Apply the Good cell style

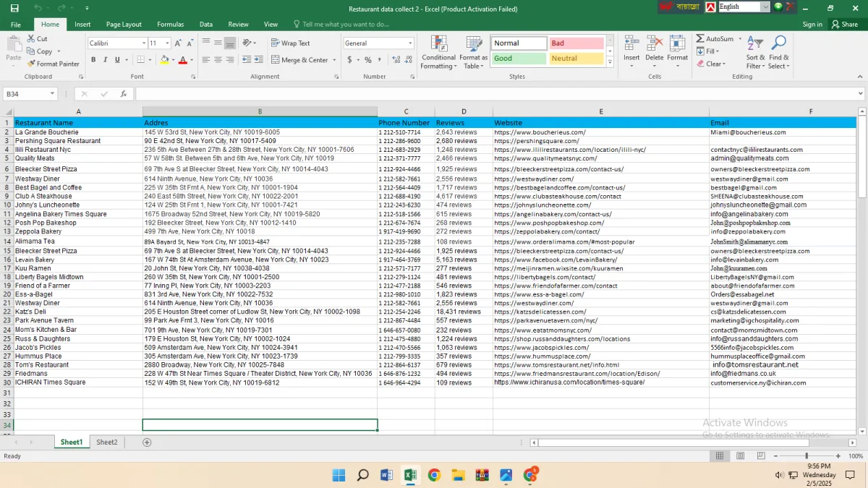tap(519, 59)
